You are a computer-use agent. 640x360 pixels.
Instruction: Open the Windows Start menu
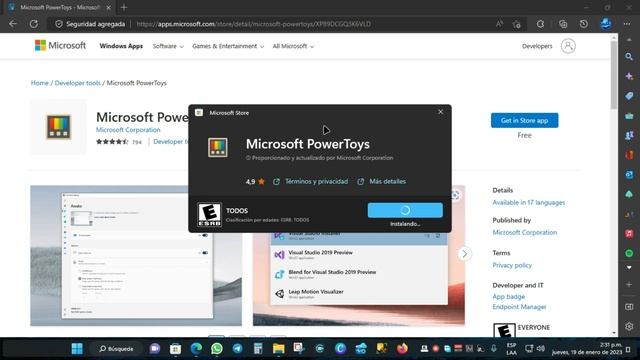pos(77,349)
